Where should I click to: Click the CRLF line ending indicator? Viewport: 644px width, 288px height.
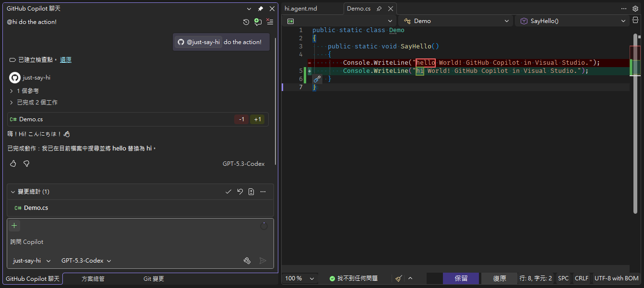pos(582,278)
